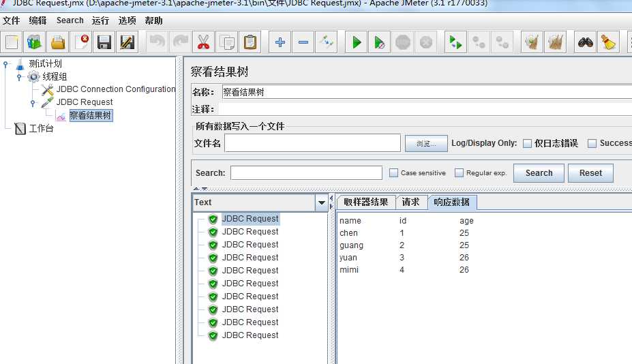Open the 帮助 menu
The height and width of the screenshot is (364, 632).
(153, 20)
